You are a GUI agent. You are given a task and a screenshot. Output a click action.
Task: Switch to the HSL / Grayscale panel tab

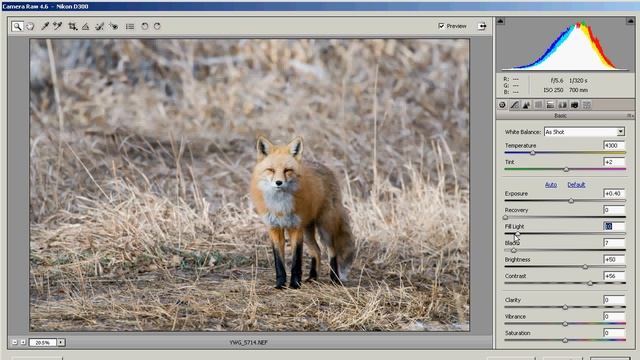(x=538, y=105)
